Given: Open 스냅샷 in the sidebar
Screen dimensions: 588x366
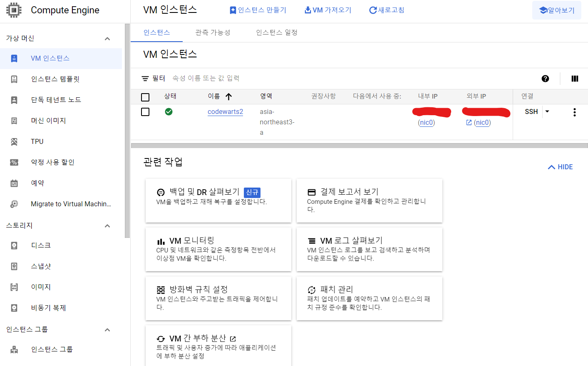Looking at the screenshot, I should (x=61, y=266).
